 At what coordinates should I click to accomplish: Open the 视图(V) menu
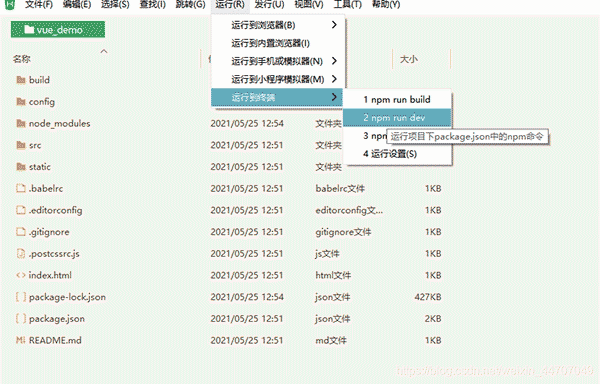point(309,5)
